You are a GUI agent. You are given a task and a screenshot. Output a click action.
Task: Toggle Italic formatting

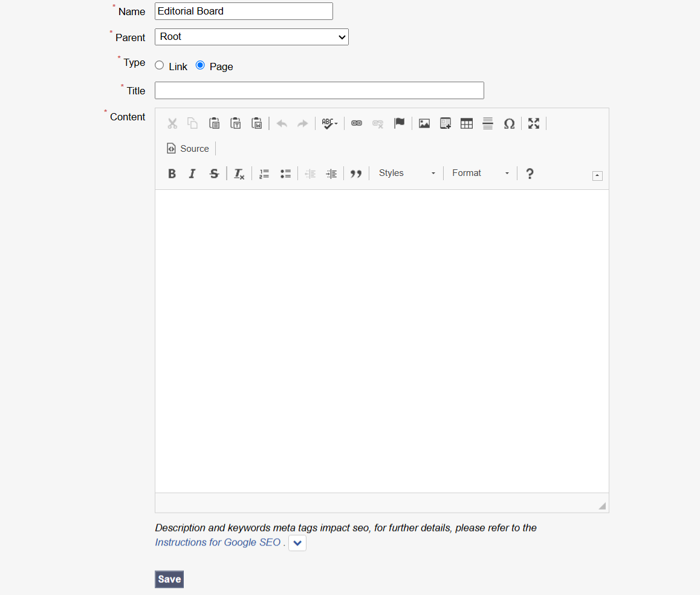[x=192, y=174]
